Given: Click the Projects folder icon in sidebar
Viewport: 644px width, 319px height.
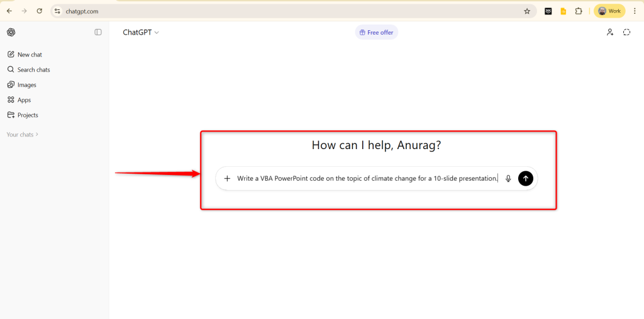Looking at the screenshot, I should click(x=11, y=115).
